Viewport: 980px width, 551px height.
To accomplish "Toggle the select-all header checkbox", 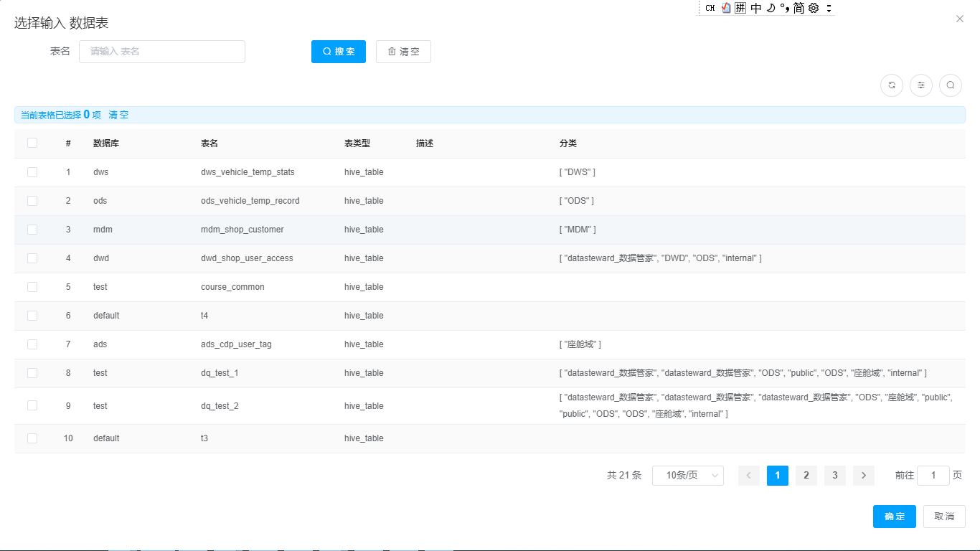I will [32, 143].
